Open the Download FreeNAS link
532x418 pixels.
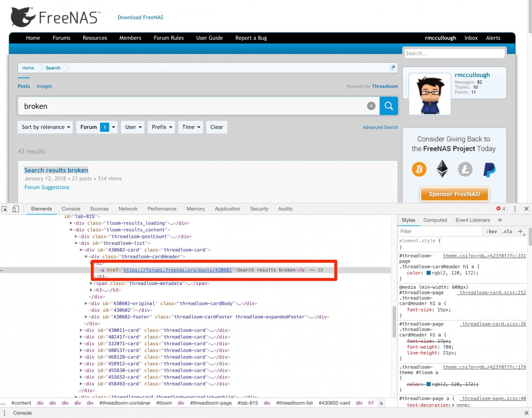point(140,17)
